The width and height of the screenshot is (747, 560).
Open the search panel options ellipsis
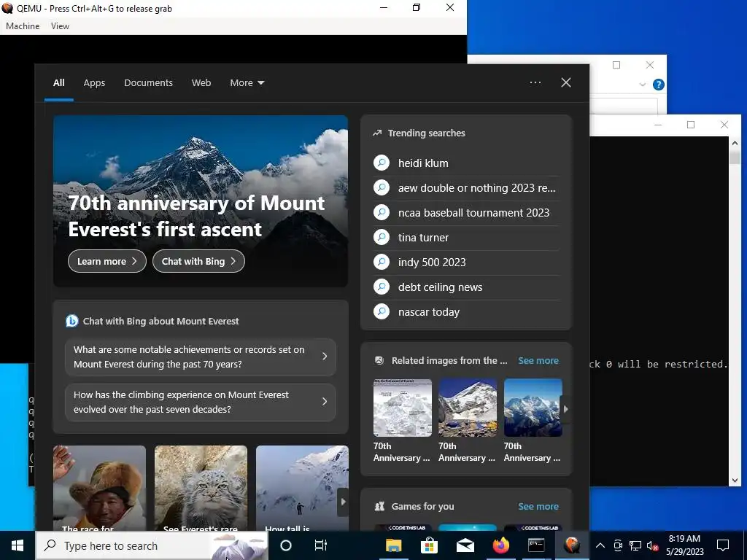[535, 82]
